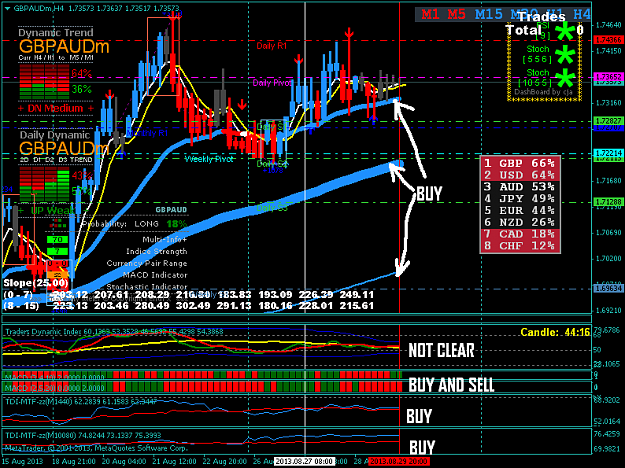The image size is (625, 468).
Task: Click the green 1.71288 price label
Action: [609, 202]
